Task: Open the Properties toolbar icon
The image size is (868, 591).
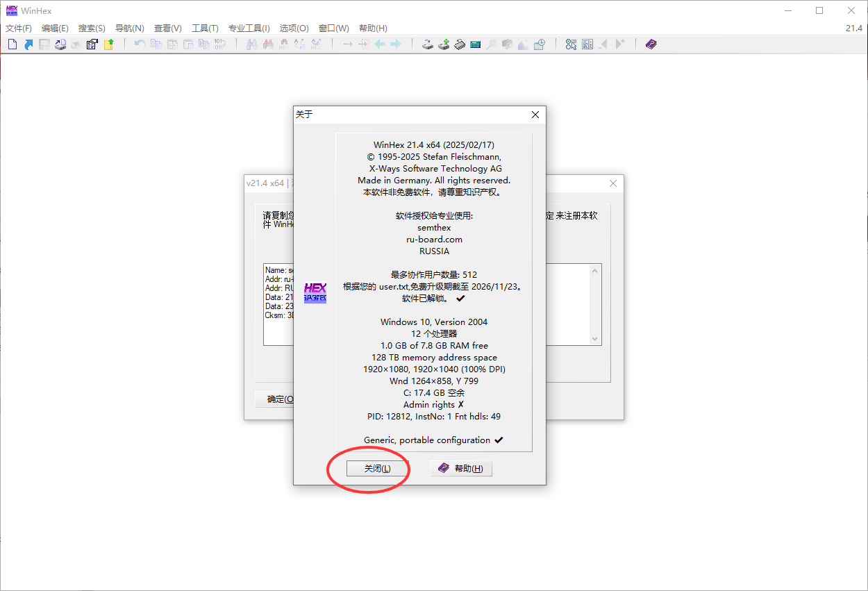Action: tap(92, 44)
